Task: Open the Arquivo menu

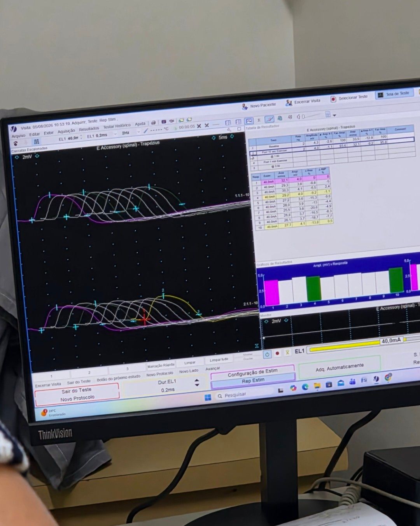Action: pyautogui.click(x=18, y=136)
